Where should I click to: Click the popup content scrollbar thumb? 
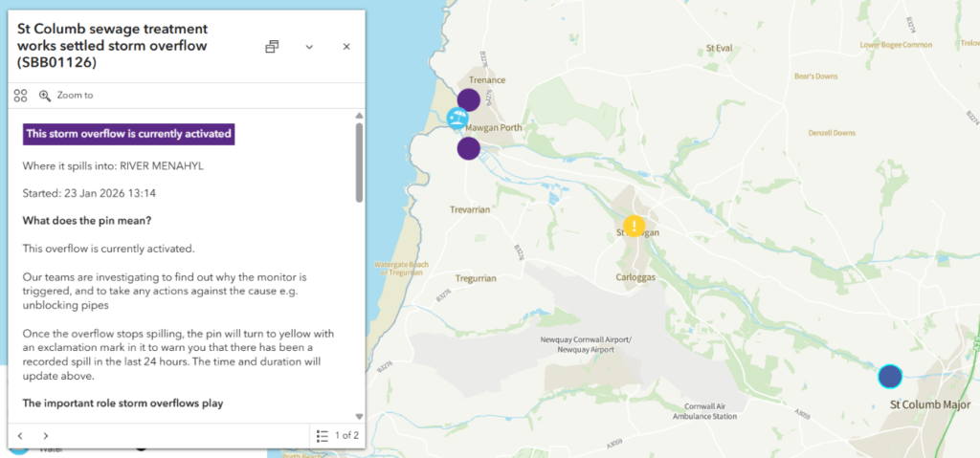click(359, 163)
